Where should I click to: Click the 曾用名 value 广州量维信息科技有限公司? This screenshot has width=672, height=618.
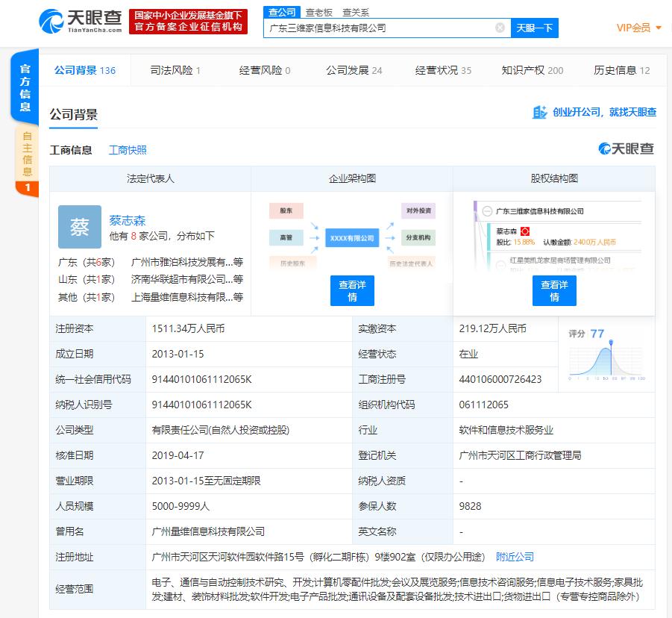pos(208,532)
